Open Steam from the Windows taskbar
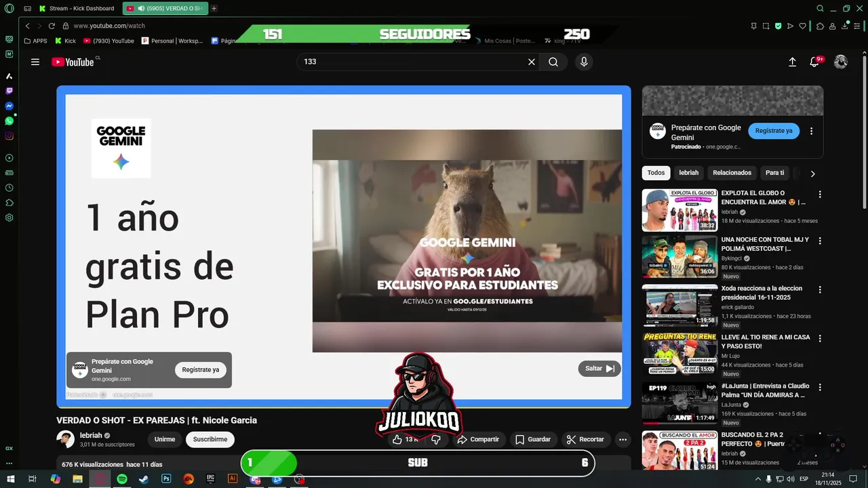The height and width of the screenshot is (488, 868). coord(144,479)
